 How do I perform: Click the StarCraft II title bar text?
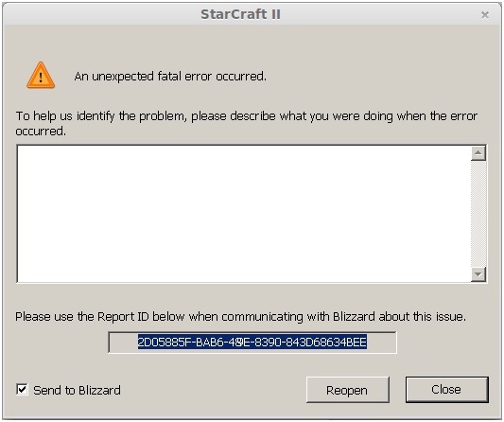pyautogui.click(x=240, y=14)
